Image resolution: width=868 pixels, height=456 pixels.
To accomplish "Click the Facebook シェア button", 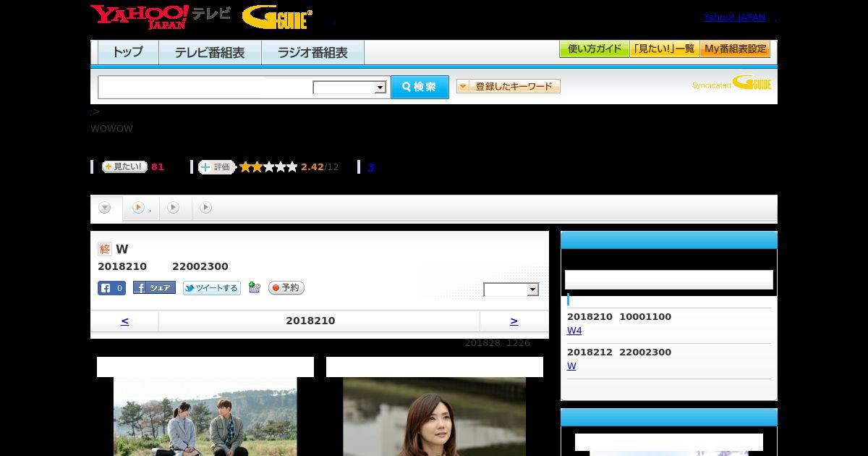I will click(x=154, y=288).
